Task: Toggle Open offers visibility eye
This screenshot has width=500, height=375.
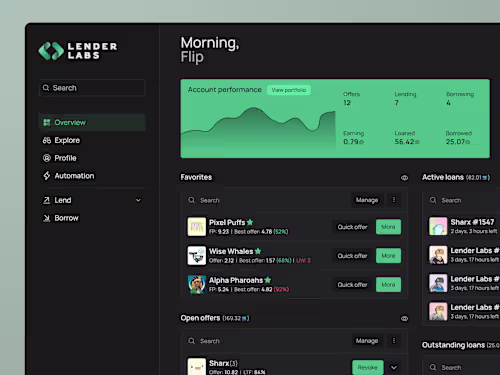Action: (x=404, y=319)
